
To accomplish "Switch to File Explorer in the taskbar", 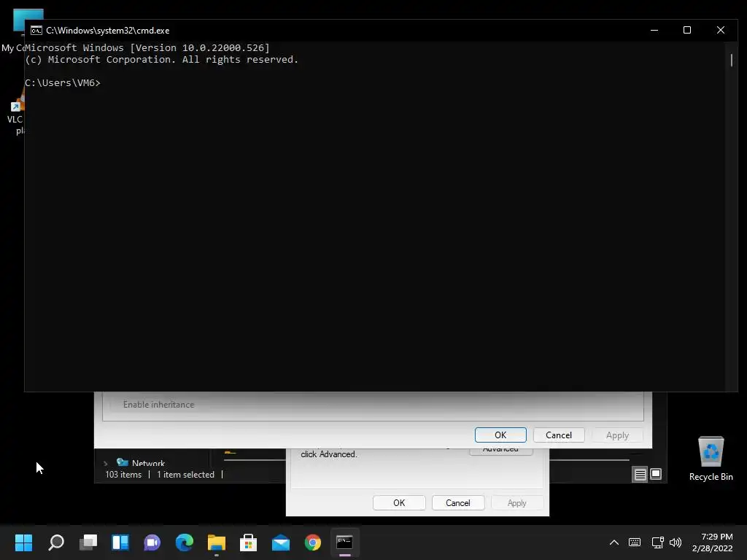I will [217, 542].
